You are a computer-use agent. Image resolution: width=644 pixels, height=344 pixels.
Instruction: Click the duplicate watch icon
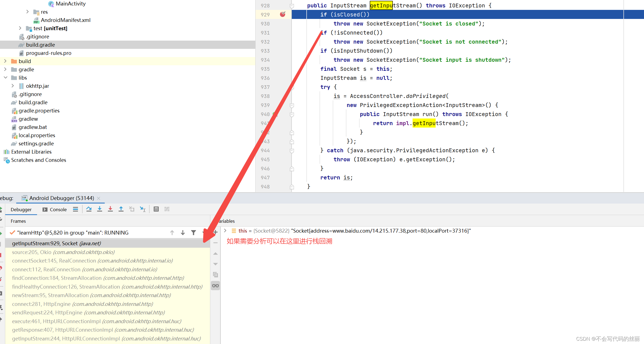point(215,275)
